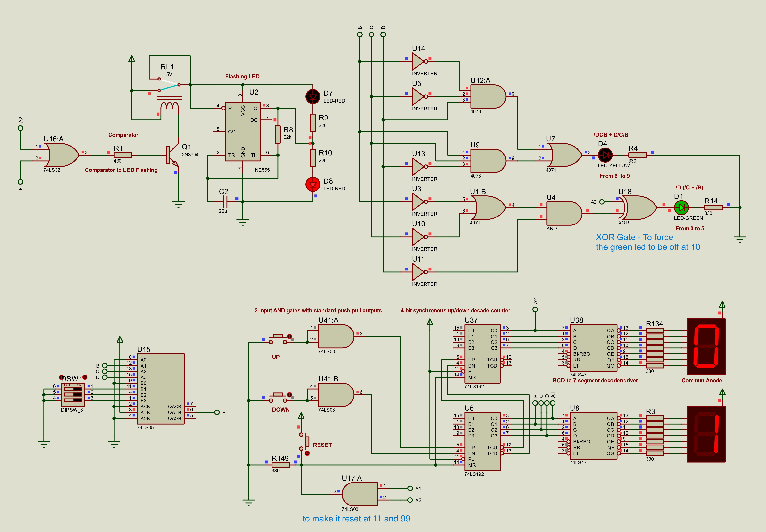Select the U2 NE555 timer chip
The height and width of the screenshot is (532, 766).
243,132
